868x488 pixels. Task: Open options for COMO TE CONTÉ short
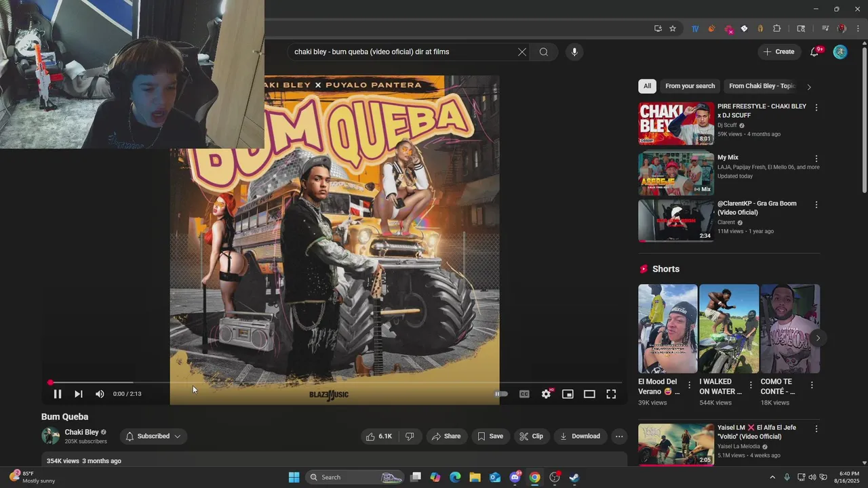[x=812, y=385]
